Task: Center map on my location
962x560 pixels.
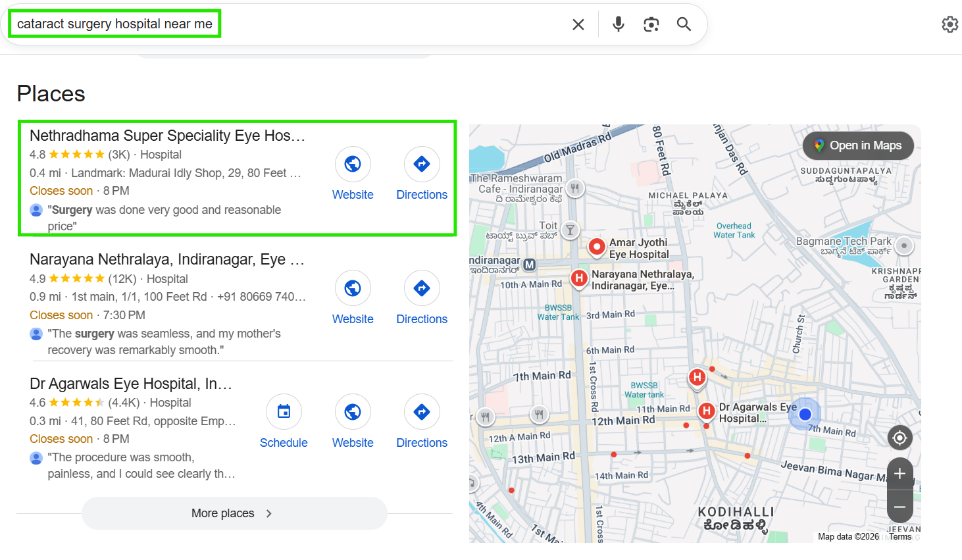Action: coord(899,438)
